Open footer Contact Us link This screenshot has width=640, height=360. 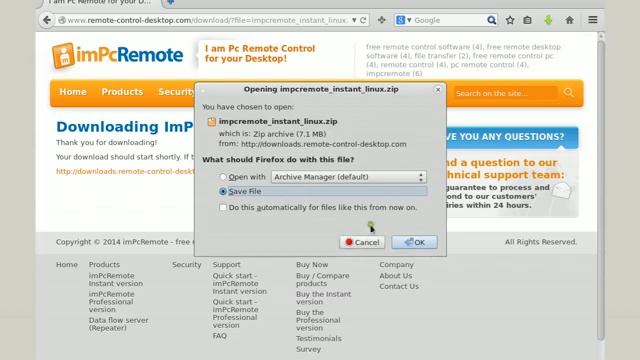point(399,286)
